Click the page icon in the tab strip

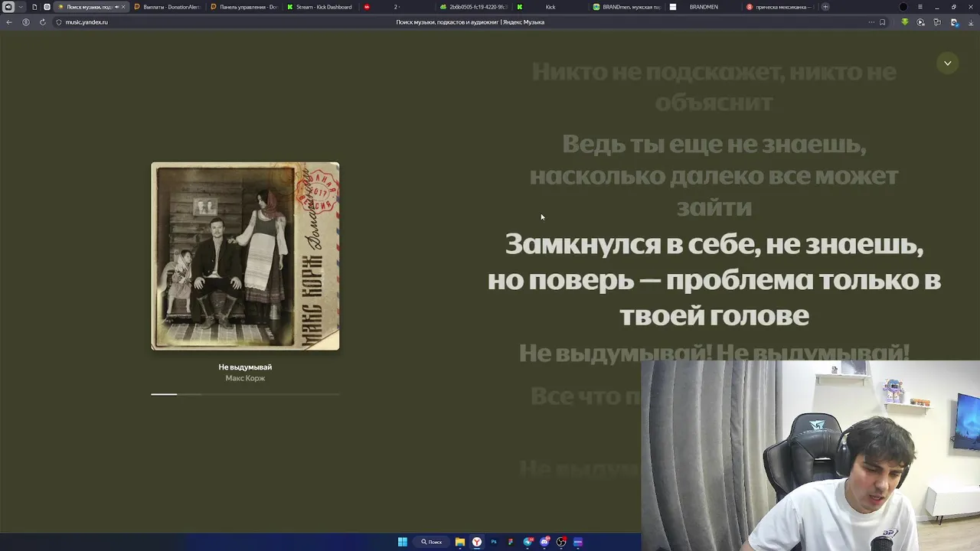pos(34,7)
